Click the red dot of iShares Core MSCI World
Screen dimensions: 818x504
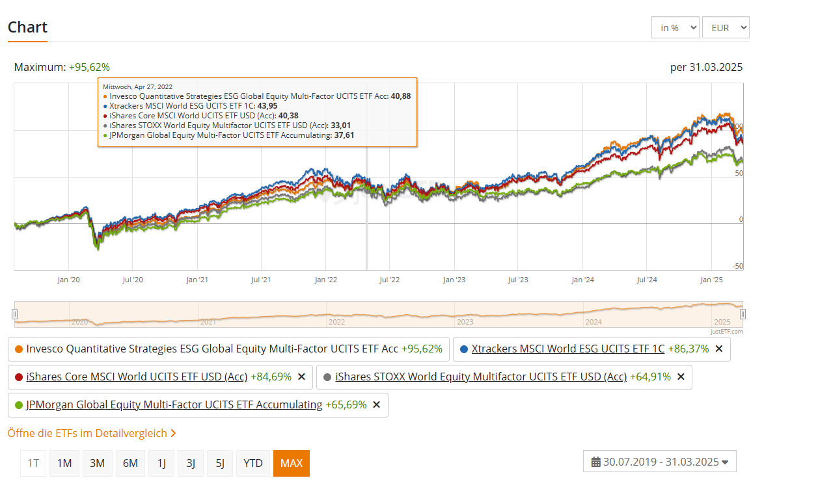click(19, 377)
